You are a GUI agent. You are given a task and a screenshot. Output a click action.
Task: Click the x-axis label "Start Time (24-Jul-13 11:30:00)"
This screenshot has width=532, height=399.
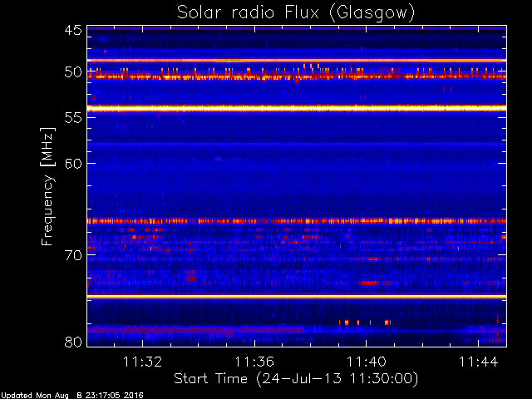296,379
